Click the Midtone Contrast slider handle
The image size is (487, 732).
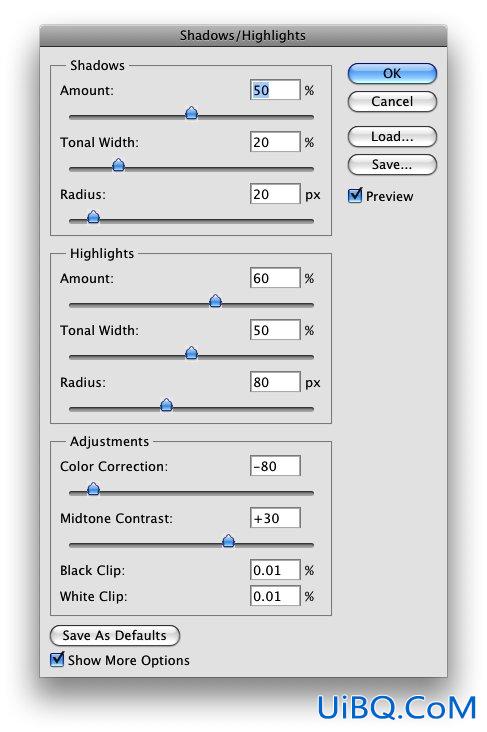tap(228, 541)
